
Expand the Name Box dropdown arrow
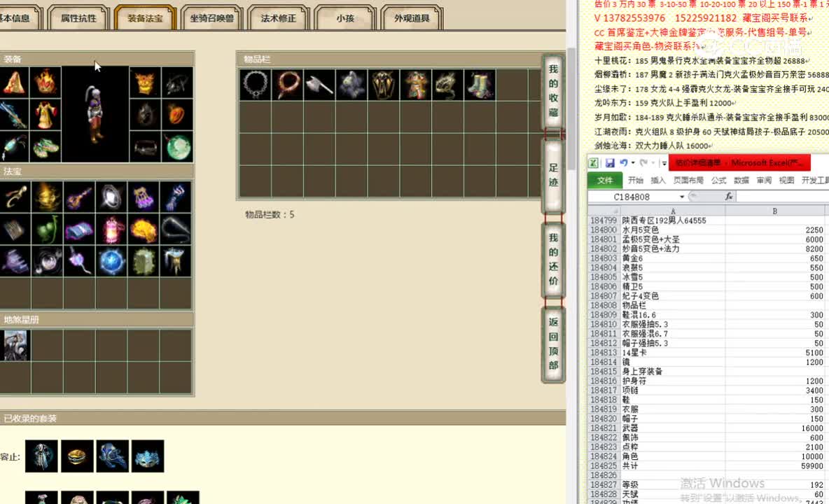coord(682,197)
